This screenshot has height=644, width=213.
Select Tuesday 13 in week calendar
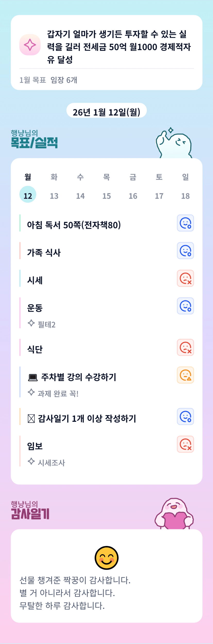tap(54, 196)
